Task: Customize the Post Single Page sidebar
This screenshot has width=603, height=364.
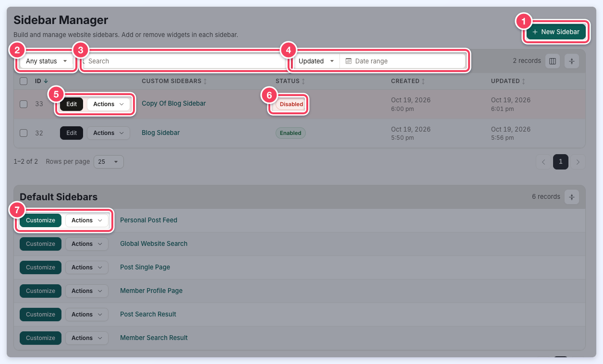Action: [41, 267]
